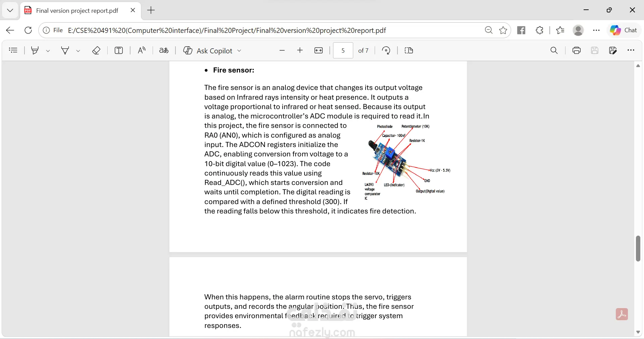Image resolution: width=644 pixels, height=339 pixels.
Task: Start Read aloud for the PDF
Action: tap(142, 50)
